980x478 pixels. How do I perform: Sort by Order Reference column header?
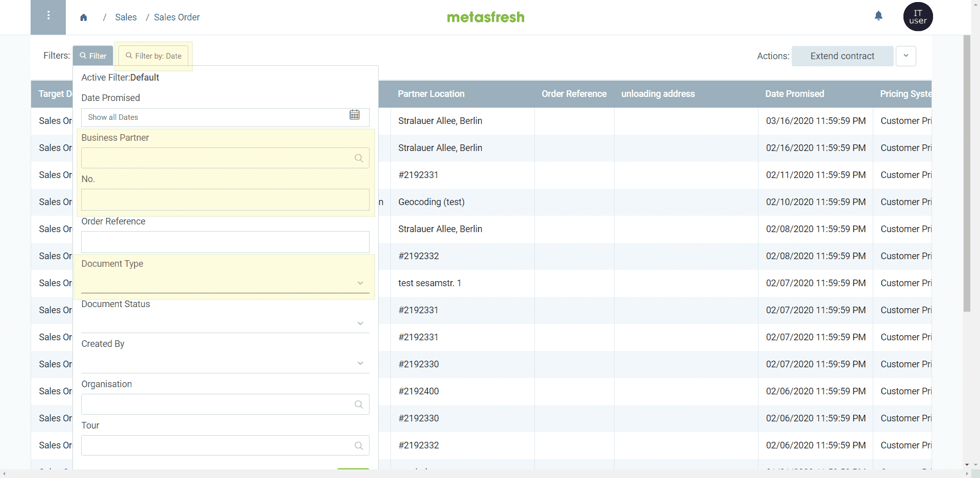(574, 94)
